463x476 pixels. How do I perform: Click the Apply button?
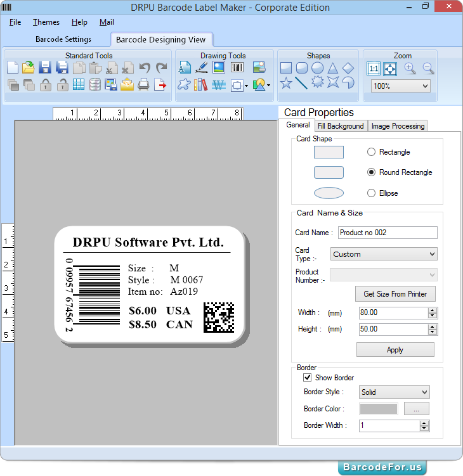point(395,350)
